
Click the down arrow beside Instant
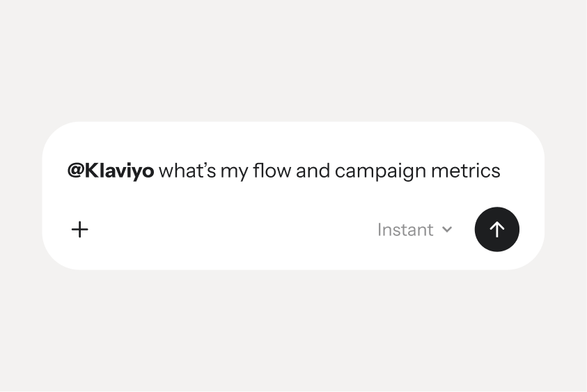[447, 229]
